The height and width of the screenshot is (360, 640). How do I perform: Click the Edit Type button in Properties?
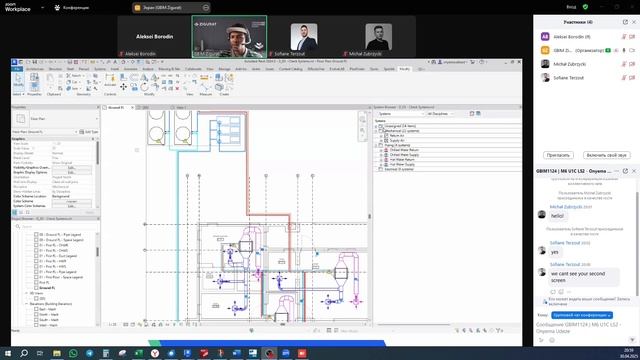tap(89, 132)
